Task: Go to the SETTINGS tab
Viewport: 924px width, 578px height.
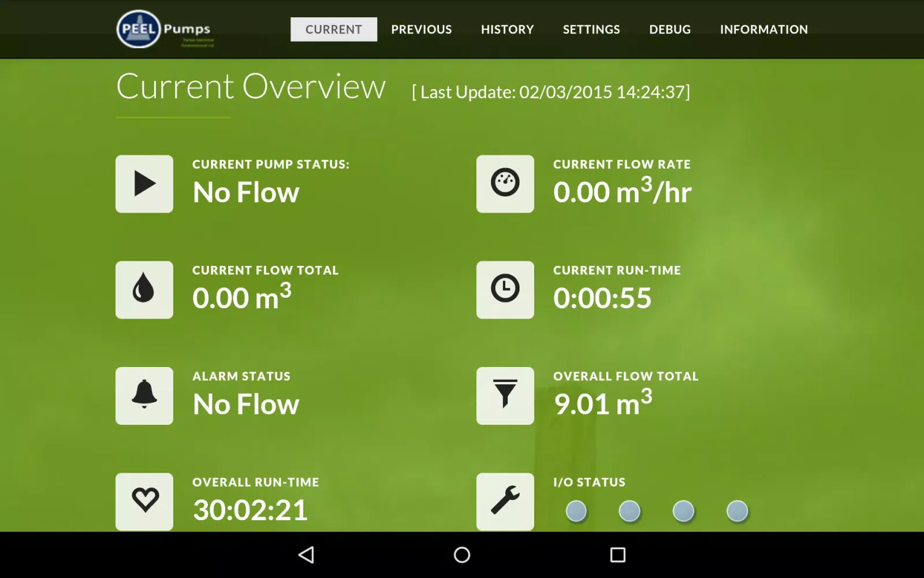Action: [x=591, y=29]
